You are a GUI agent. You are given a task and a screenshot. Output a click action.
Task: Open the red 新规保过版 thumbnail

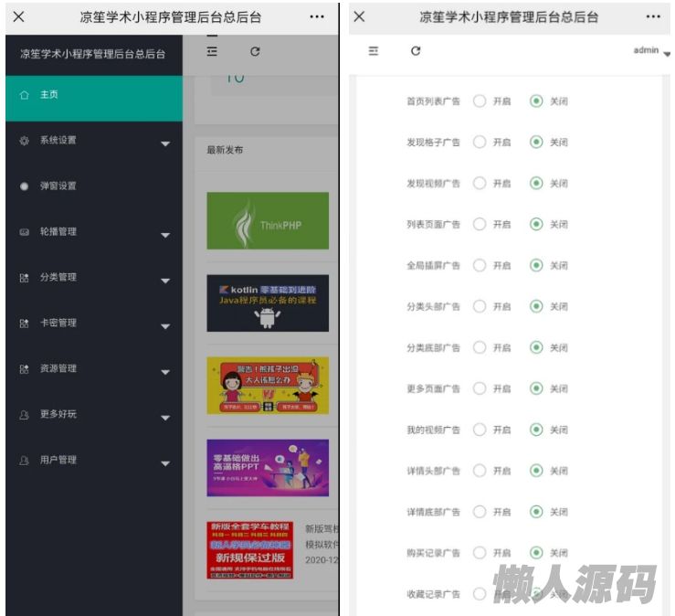tap(249, 550)
